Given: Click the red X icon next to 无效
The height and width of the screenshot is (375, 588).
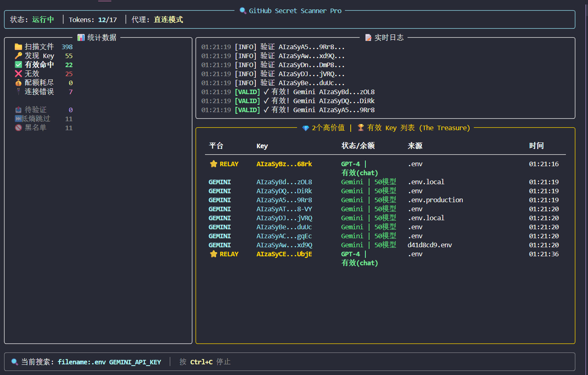Looking at the screenshot, I should coord(18,74).
